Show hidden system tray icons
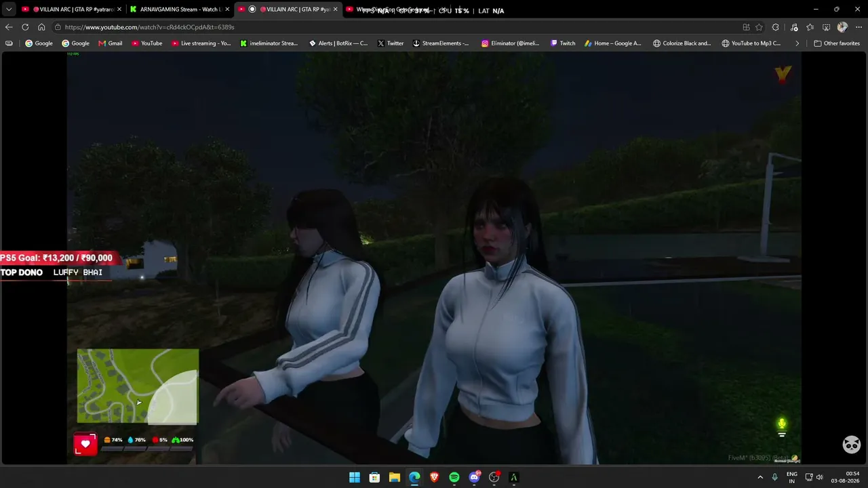Viewport: 868px width, 488px height. coord(759,477)
